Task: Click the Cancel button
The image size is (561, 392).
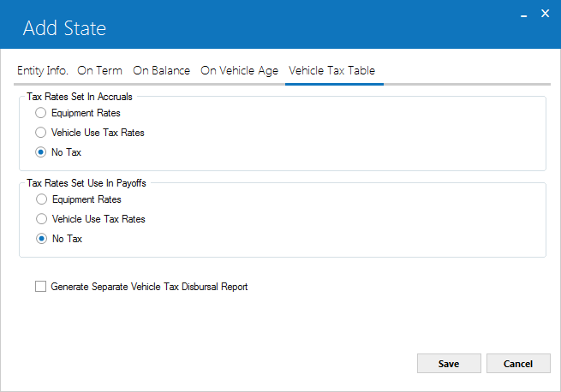Action: 518,364
